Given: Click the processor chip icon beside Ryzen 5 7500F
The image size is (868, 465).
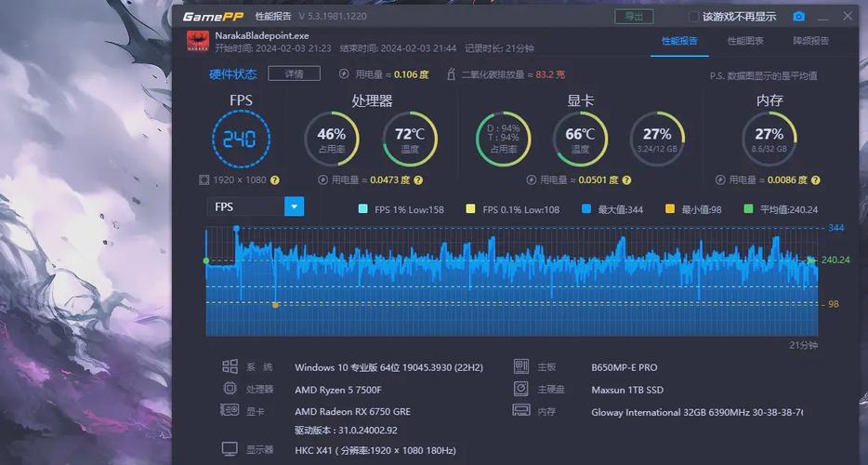Looking at the screenshot, I should 230,389.
